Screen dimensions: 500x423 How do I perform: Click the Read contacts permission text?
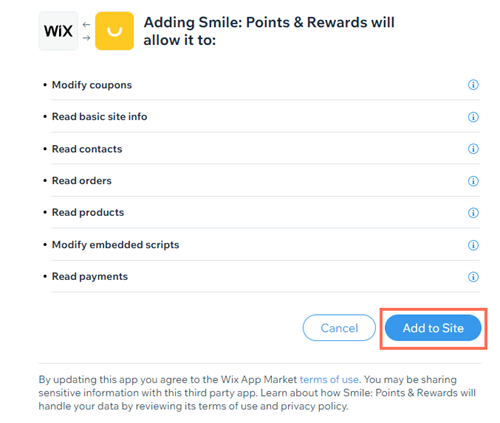87,149
